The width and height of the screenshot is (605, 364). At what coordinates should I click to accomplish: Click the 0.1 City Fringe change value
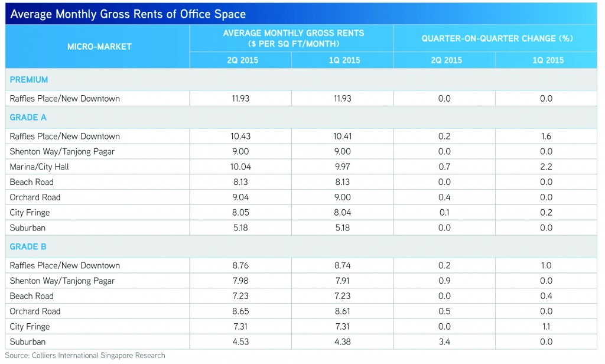[444, 213]
